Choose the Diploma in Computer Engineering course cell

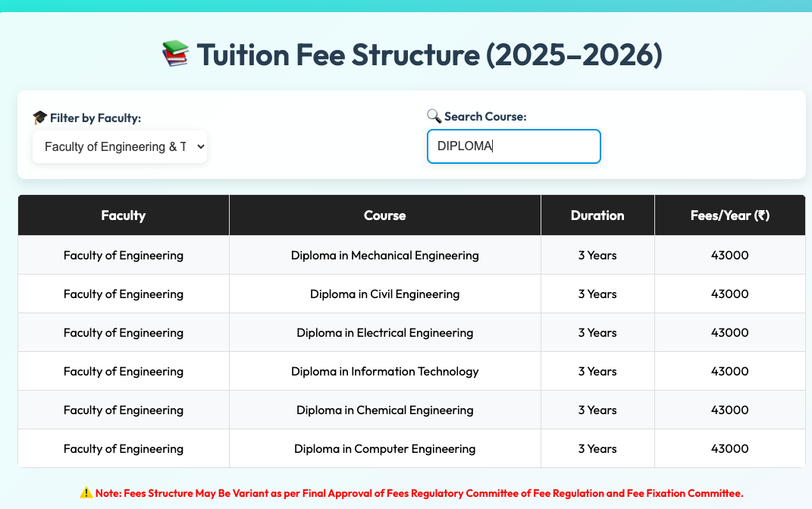coord(384,449)
